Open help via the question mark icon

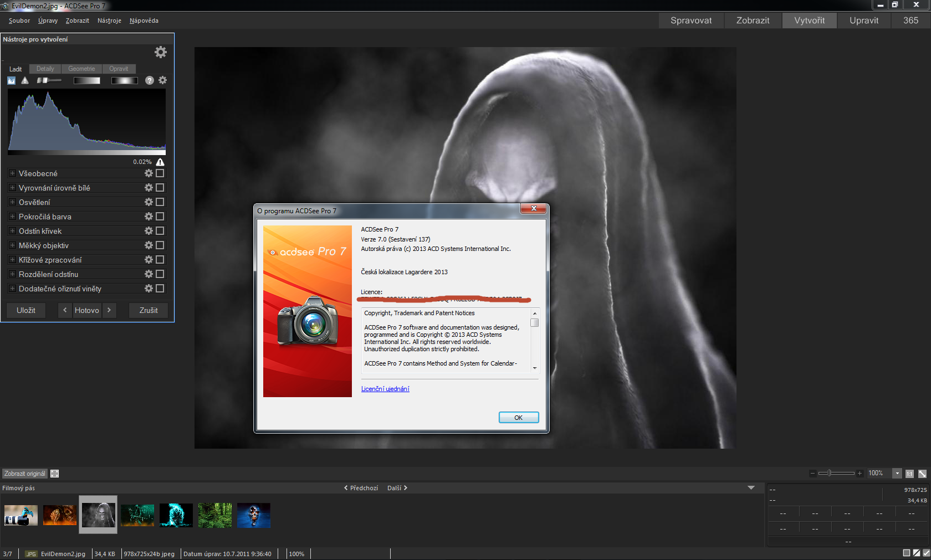(150, 80)
